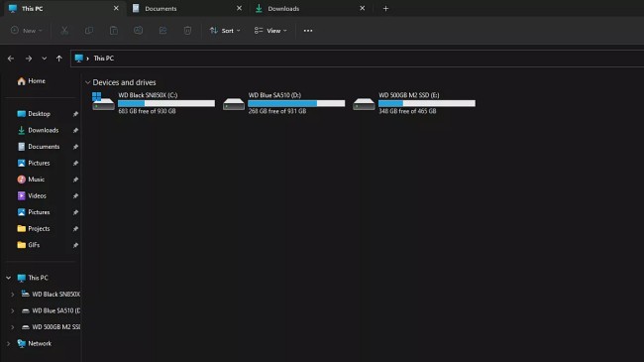644x362 pixels.
Task: Click the Paste clipboard icon
Action: click(114, 31)
